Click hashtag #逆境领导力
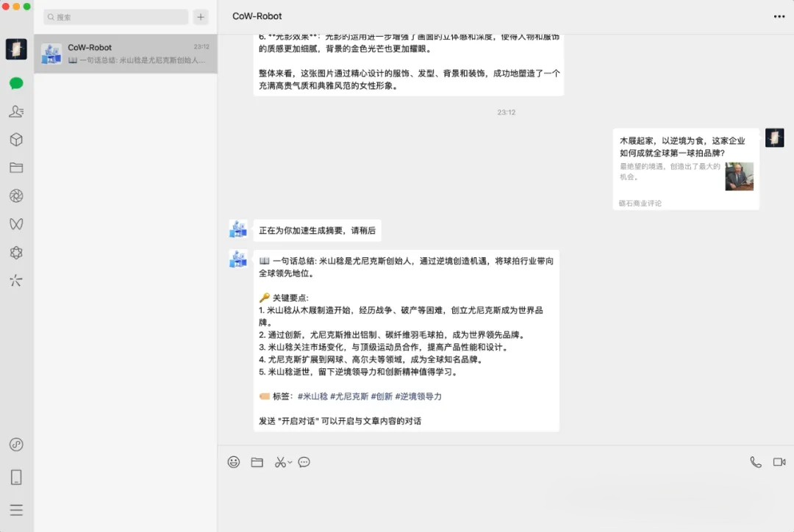The image size is (794, 532). [418, 396]
